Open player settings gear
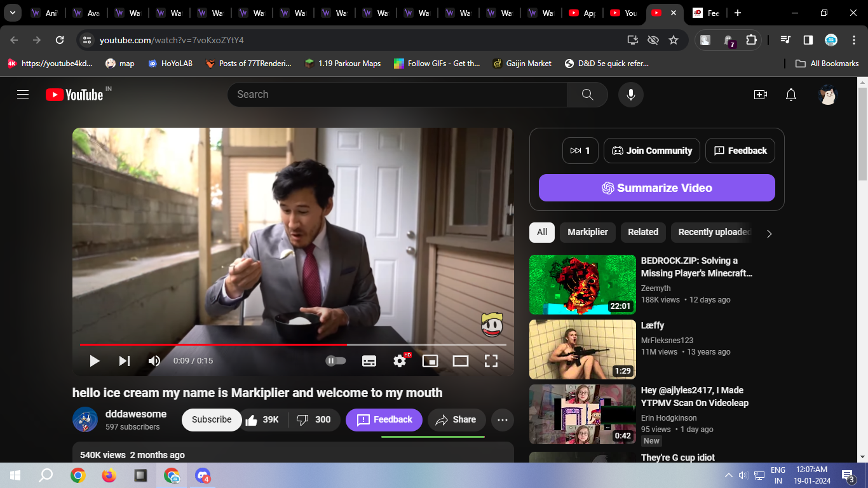This screenshot has height=488, width=868. point(400,361)
